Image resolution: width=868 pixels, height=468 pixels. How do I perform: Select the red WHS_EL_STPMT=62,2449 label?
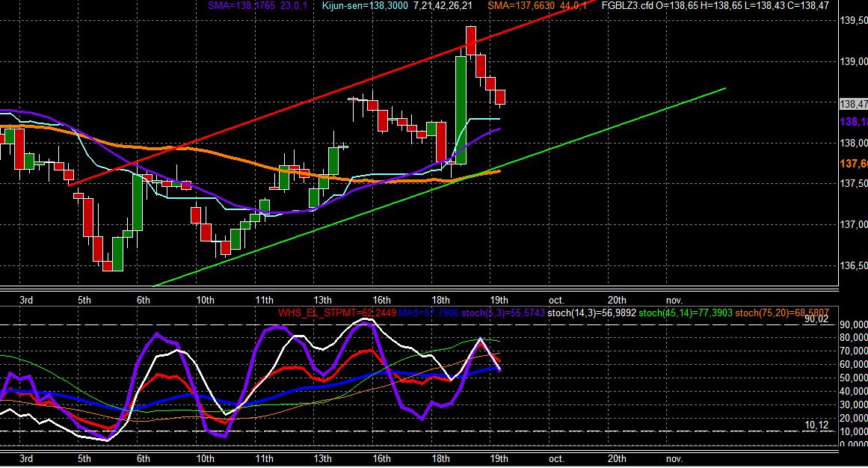pyautogui.click(x=337, y=313)
